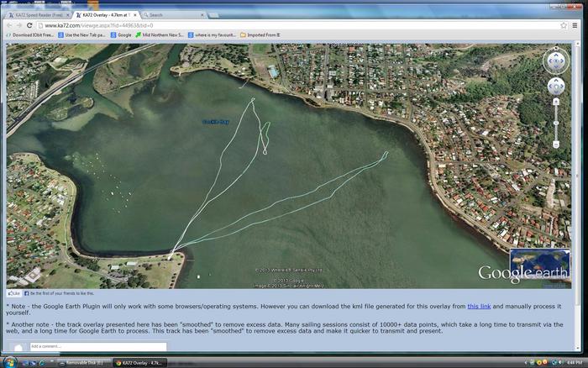Viewport: 588px width, 368px height.
Task: Click the Facebook Like button
Action: (x=14, y=293)
